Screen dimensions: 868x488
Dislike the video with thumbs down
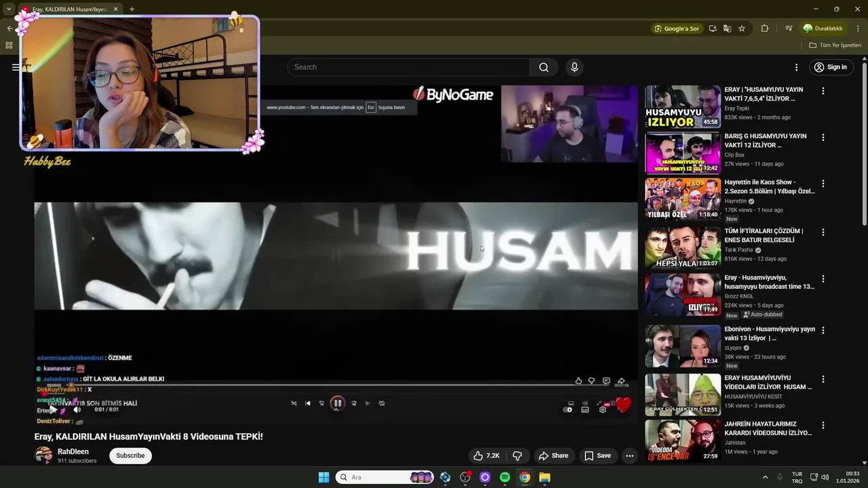(x=517, y=455)
